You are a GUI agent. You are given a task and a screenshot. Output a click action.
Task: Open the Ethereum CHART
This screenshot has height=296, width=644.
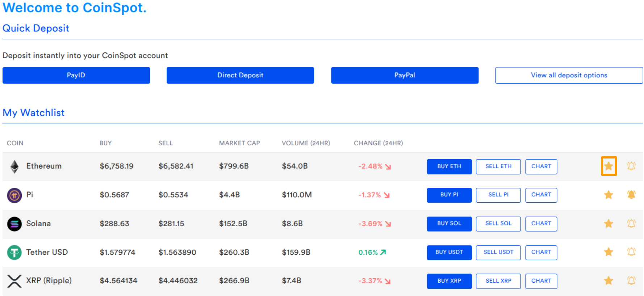tap(541, 166)
